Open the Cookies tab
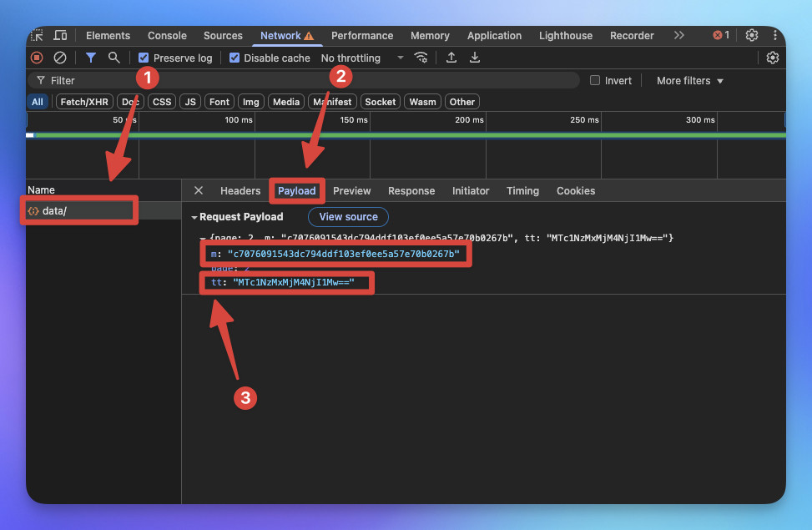The image size is (812, 530). point(576,190)
